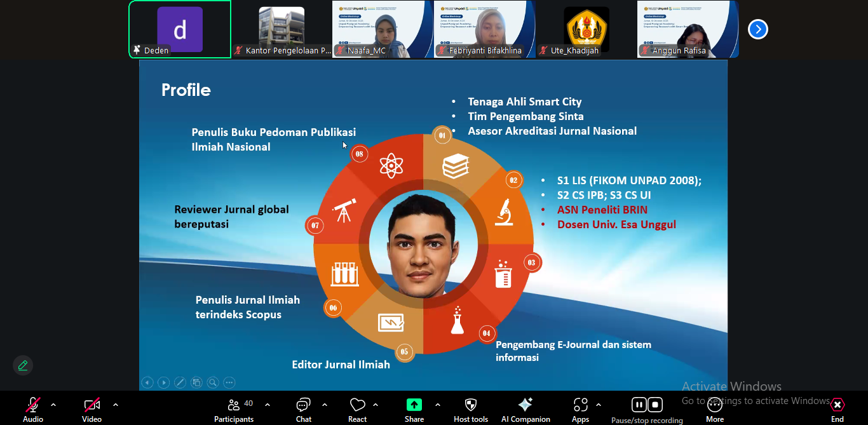Click 'Penulis Jurnal Ilmiah terindeks Scopus' text
Screen dimensions: 868x425
coord(247,307)
